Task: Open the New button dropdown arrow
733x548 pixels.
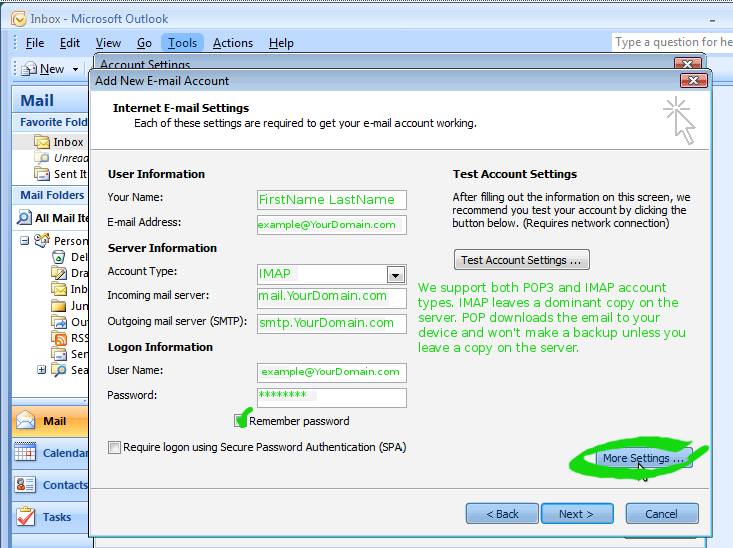Action: (x=75, y=69)
